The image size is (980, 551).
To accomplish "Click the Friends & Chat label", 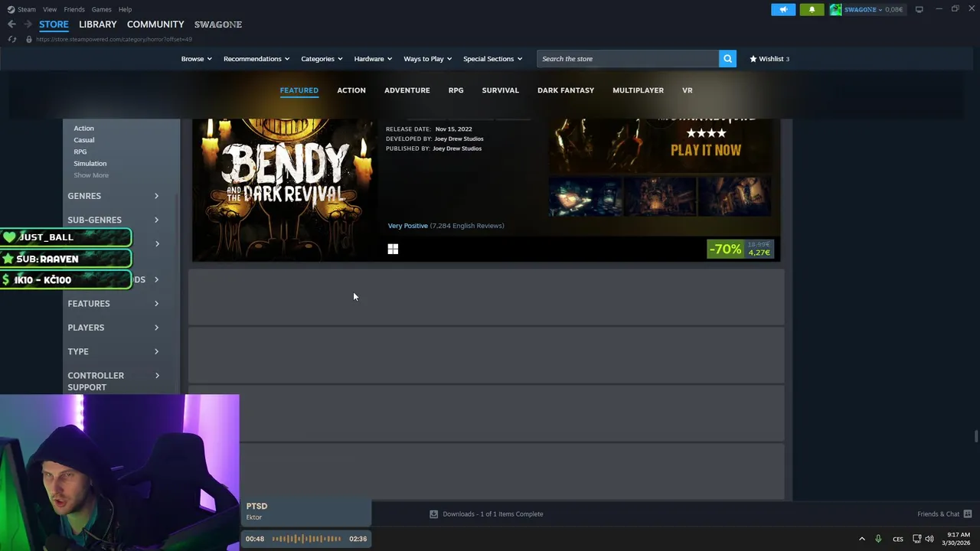I will click(x=939, y=514).
